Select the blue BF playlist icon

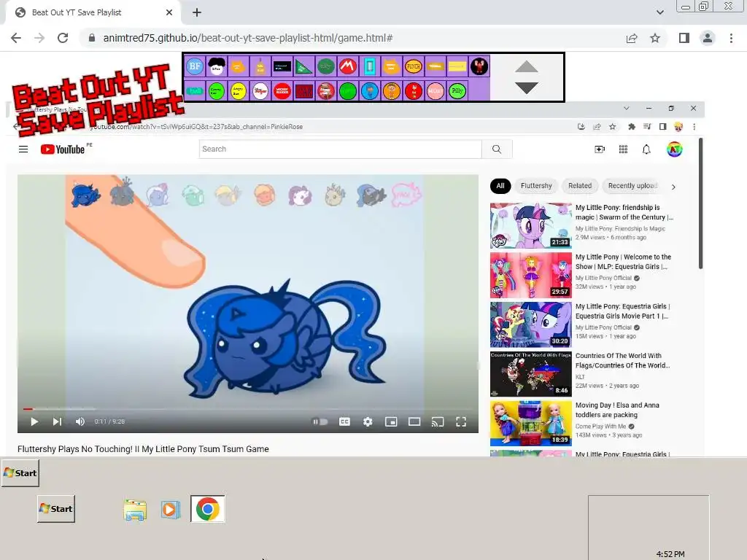coord(195,66)
